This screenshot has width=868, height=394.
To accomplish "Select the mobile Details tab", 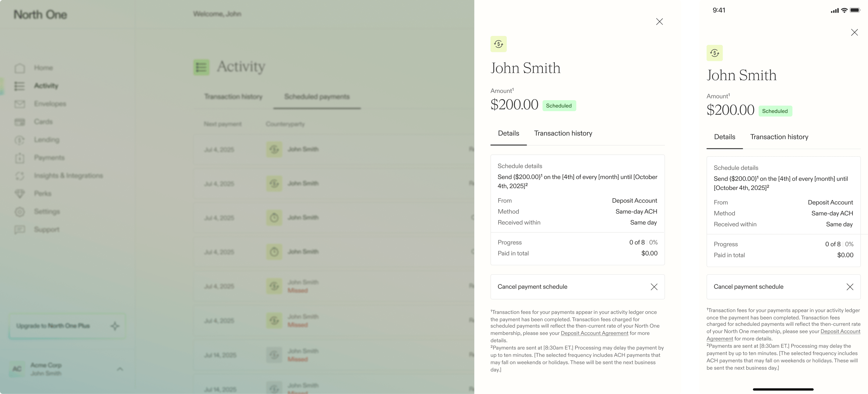I will (724, 137).
